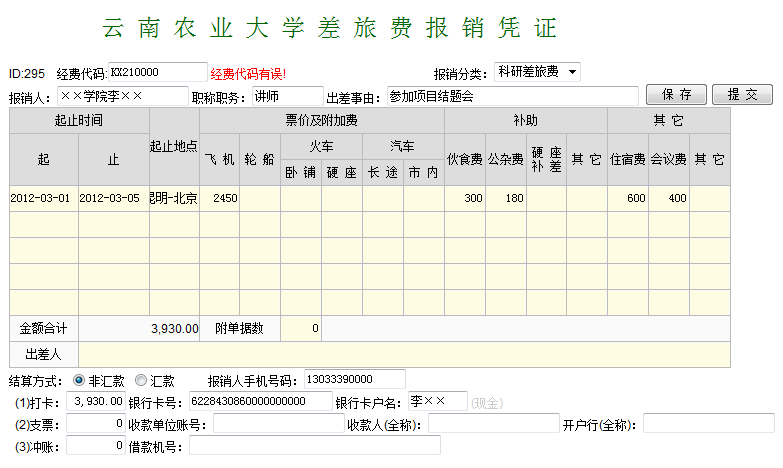Click the 冲账 amount input field

click(x=95, y=446)
